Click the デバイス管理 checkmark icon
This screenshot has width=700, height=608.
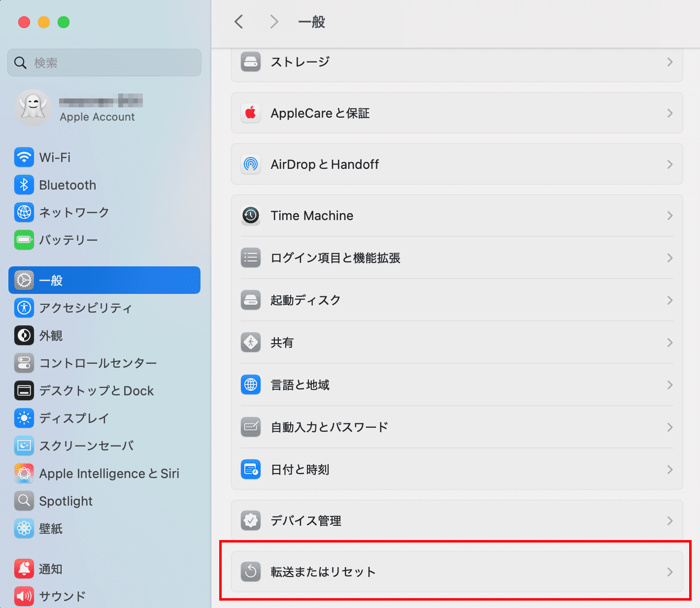coord(251,521)
